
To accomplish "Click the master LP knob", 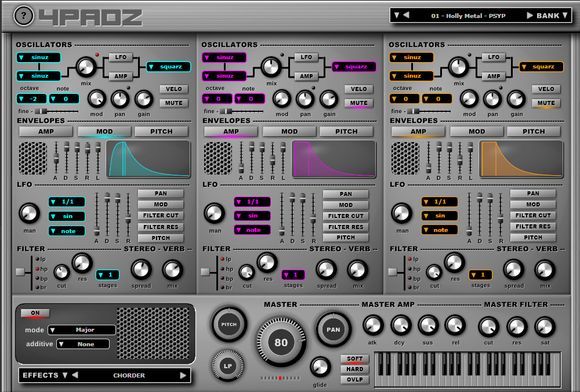I will (228, 366).
